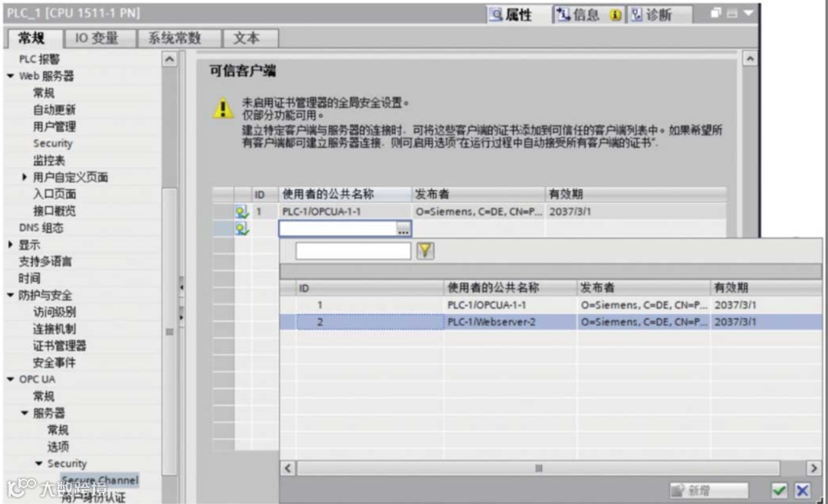828x504 pixels.
Task: Collapse the OPC UA Security subtree
Action: [x=38, y=463]
